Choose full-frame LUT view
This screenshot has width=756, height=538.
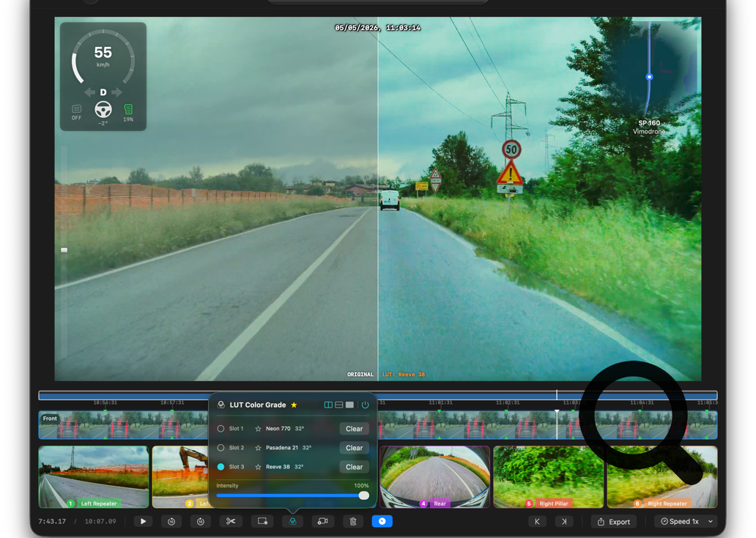click(349, 405)
